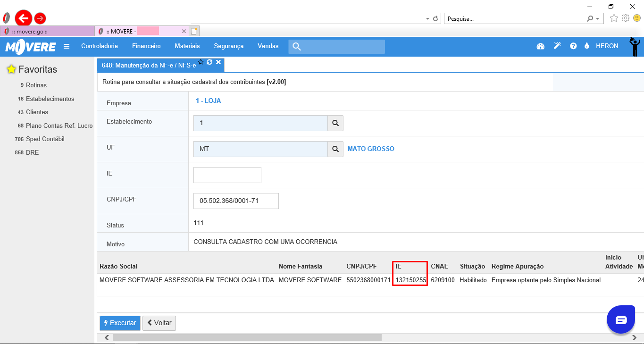
Task: Click the magnifier icon in the blue search bar
Action: (297, 46)
